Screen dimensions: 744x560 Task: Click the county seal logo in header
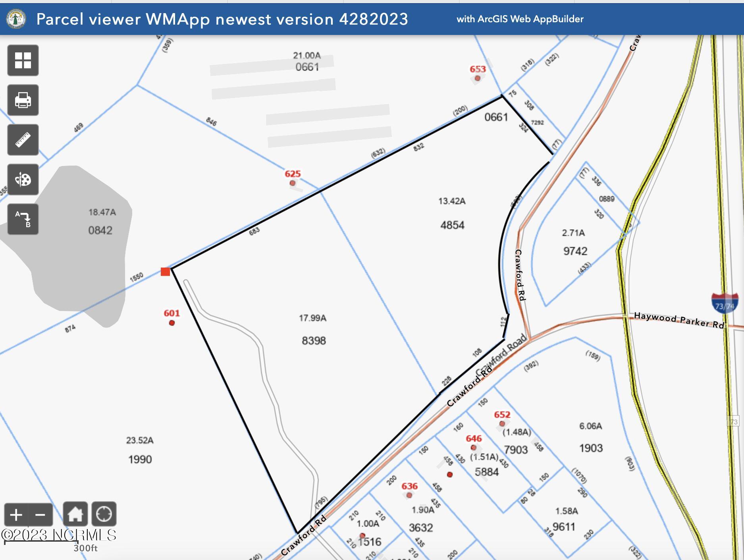pos(16,19)
